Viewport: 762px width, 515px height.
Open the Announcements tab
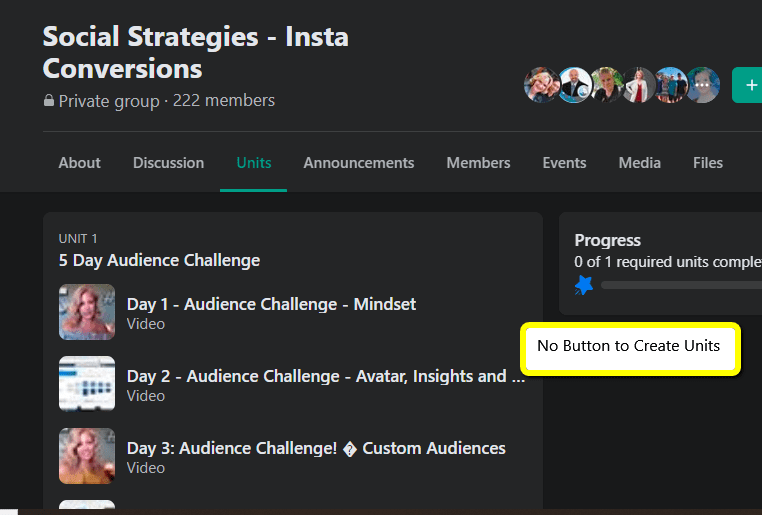(359, 163)
